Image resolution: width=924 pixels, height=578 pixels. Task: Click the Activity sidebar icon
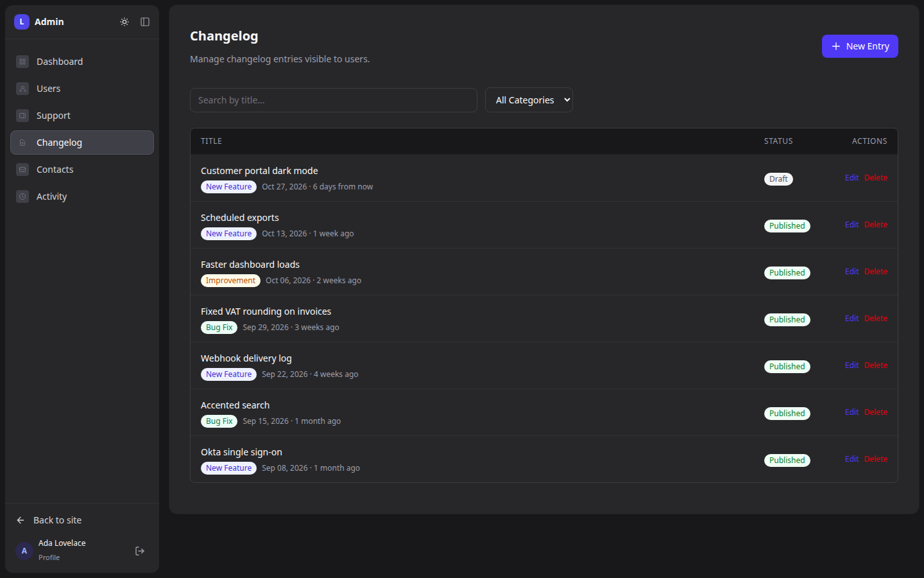point(22,197)
